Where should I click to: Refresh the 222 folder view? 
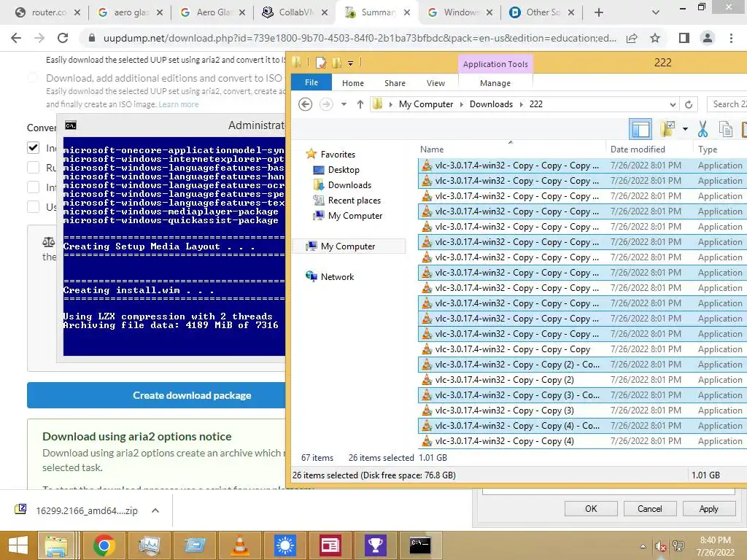(689, 104)
